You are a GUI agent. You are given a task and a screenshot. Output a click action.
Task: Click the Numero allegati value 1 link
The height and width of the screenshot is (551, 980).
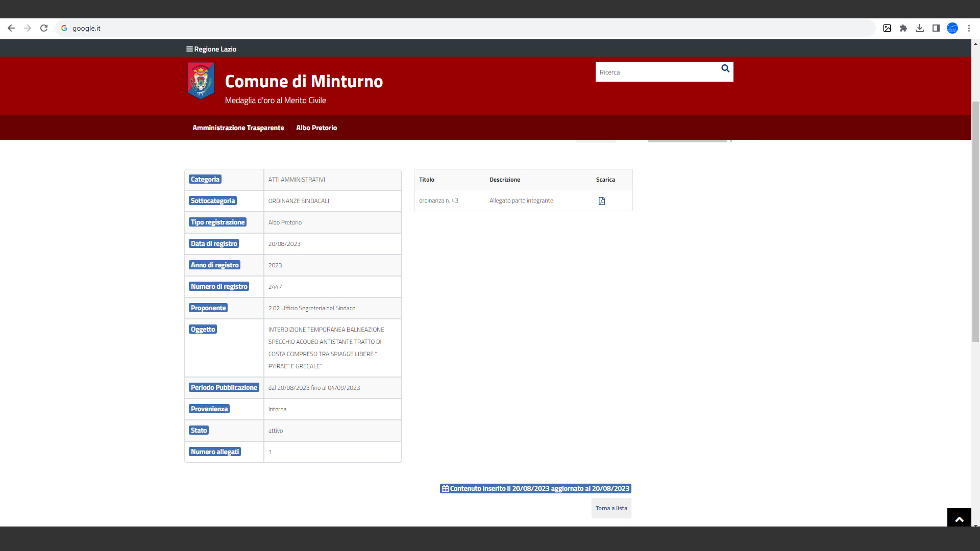pos(270,452)
